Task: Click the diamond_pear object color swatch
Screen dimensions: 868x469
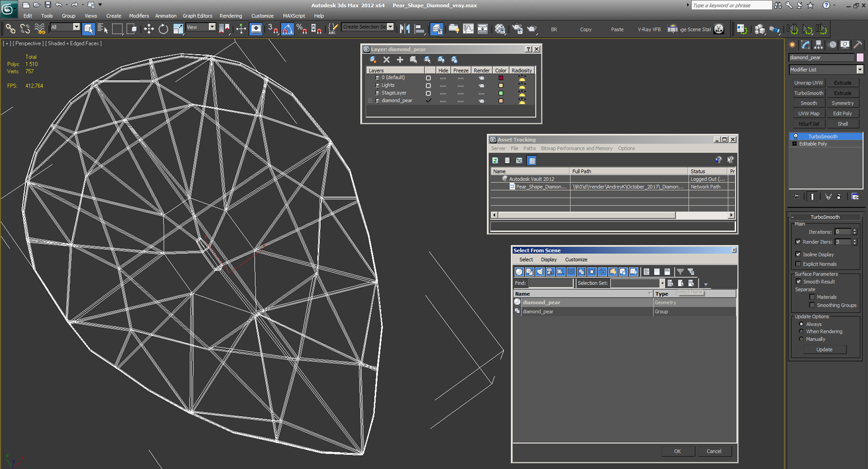Action: [860, 57]
